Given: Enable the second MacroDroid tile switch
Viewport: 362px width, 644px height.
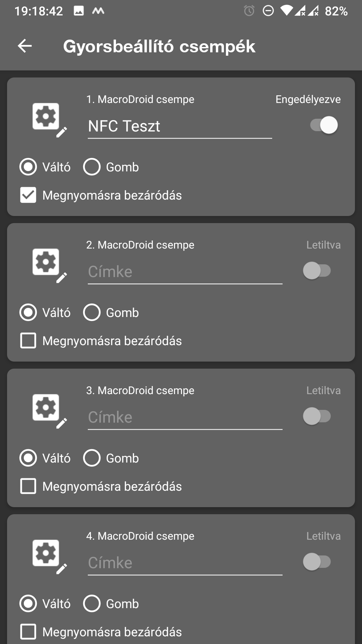Looking at the screenshot, I should [x=317, y=271].
